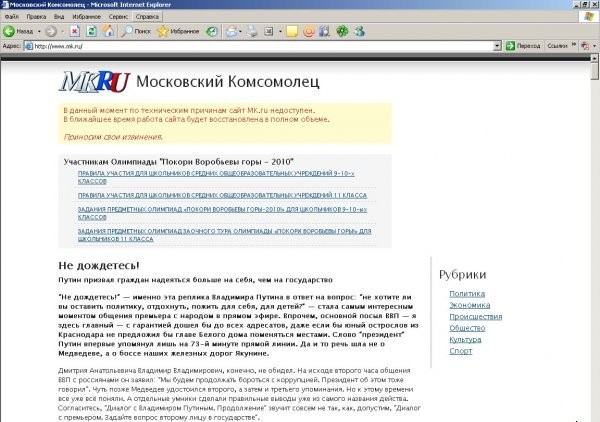Screen dimensions: 600x422
Task: Restore the browser window size
Action: coord(585,5)
